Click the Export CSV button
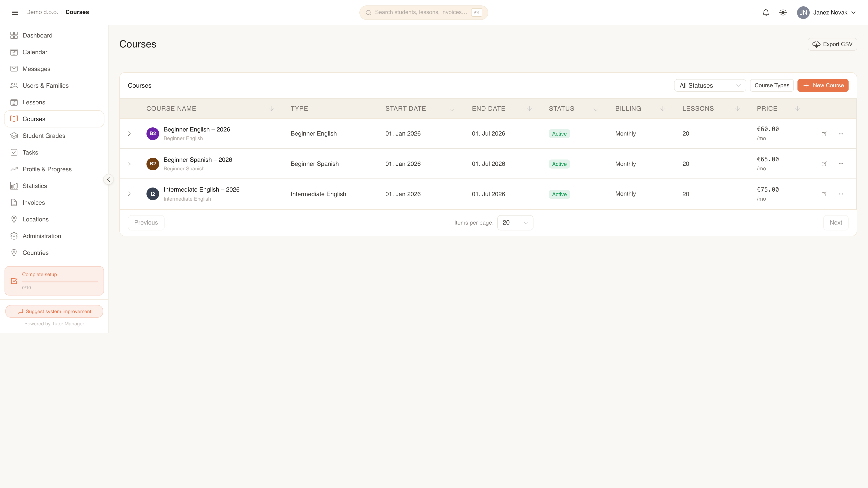Image resolution: width=868 pixels, height=488 pixels. pos(832,44)
